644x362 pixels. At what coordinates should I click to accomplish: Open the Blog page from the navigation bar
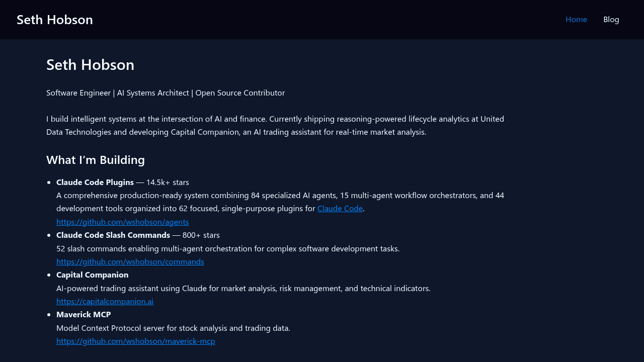[611, 19]
